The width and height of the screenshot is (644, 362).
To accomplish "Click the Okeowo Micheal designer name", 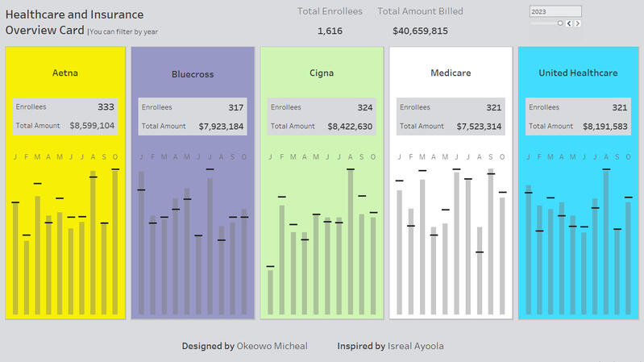I will point(272,346).
